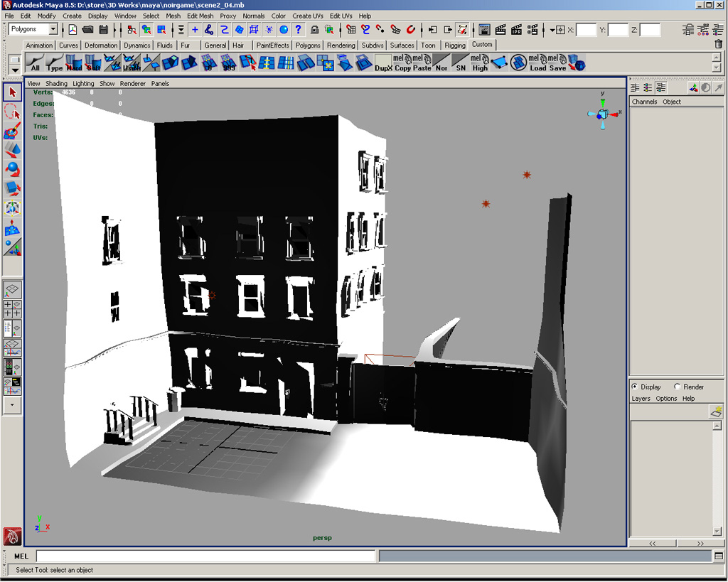Image resolution: width=728 pixels, height=582 pixels.
Task: Open the layer editor Options menu
Action: [x=666, y=399]
